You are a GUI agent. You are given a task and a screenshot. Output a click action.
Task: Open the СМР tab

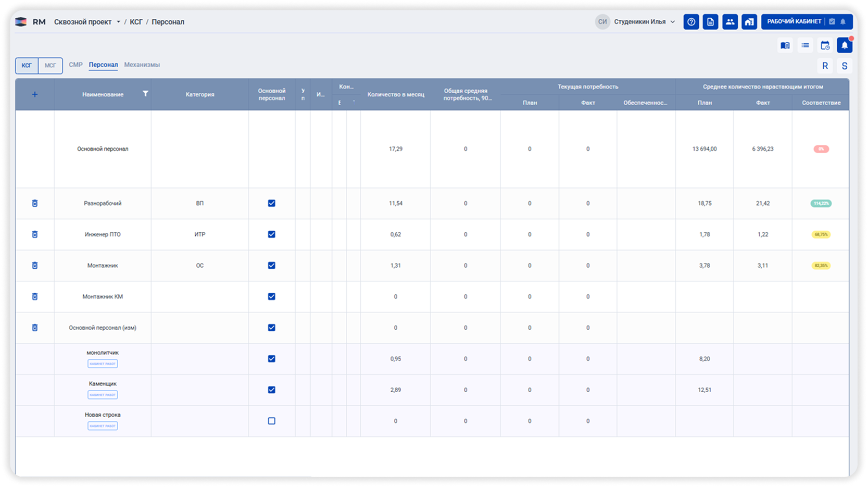(76, 65)
